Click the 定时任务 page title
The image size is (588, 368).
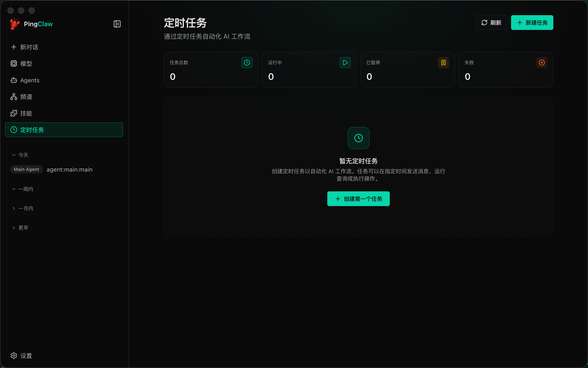[185, 23]
